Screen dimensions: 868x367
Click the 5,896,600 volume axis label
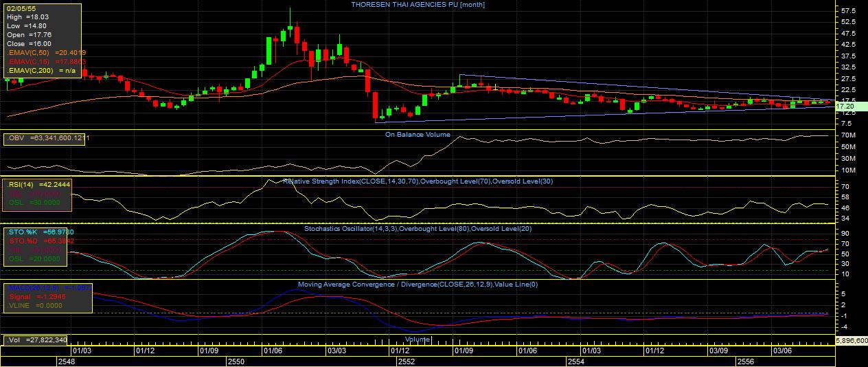[x=852, y=340]
